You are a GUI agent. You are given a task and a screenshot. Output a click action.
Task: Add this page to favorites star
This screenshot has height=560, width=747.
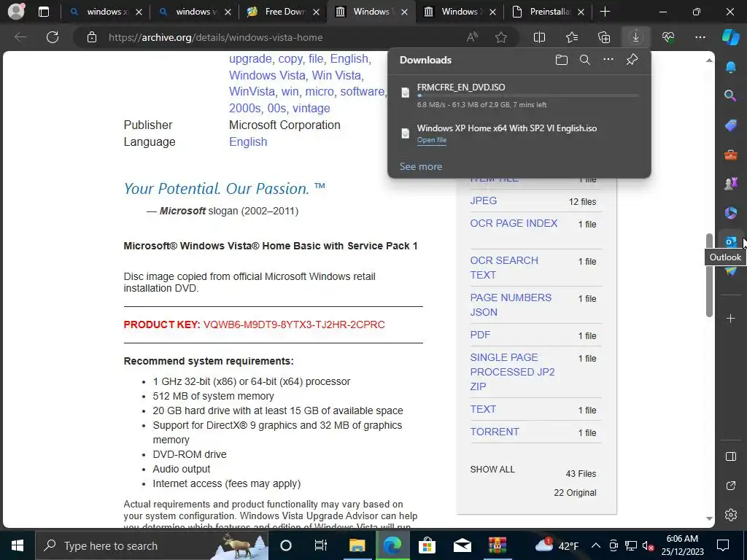click(x=500, y=37)
